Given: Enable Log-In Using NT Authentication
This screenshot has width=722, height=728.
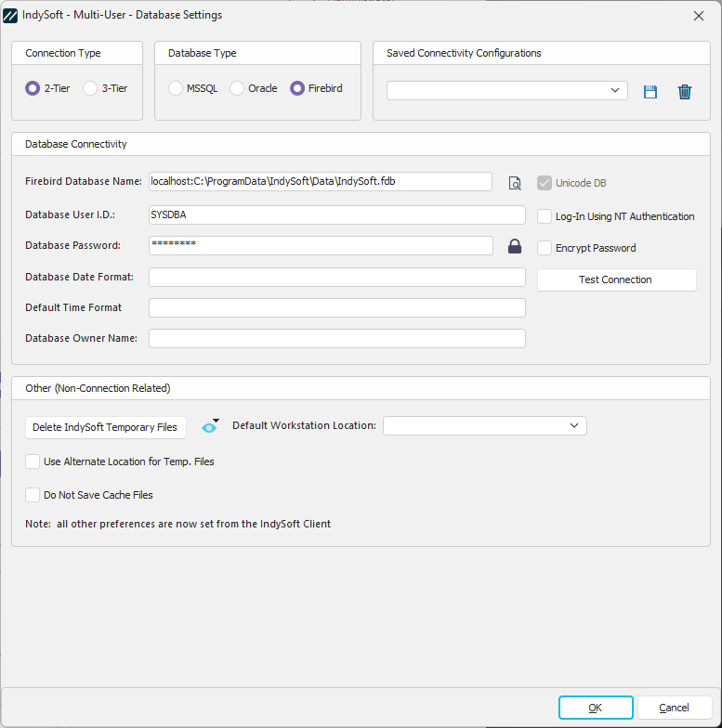Looking at the screenshot, I should (x=545, y=216).
